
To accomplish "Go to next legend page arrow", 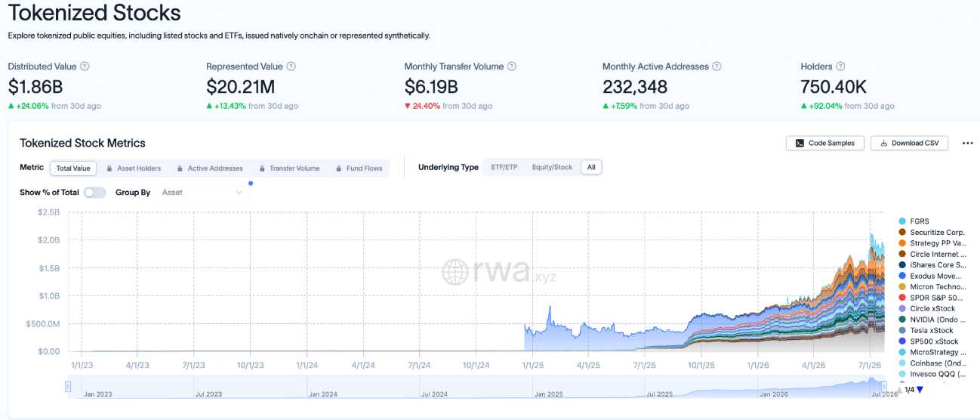I will click(x=920, y=390).
